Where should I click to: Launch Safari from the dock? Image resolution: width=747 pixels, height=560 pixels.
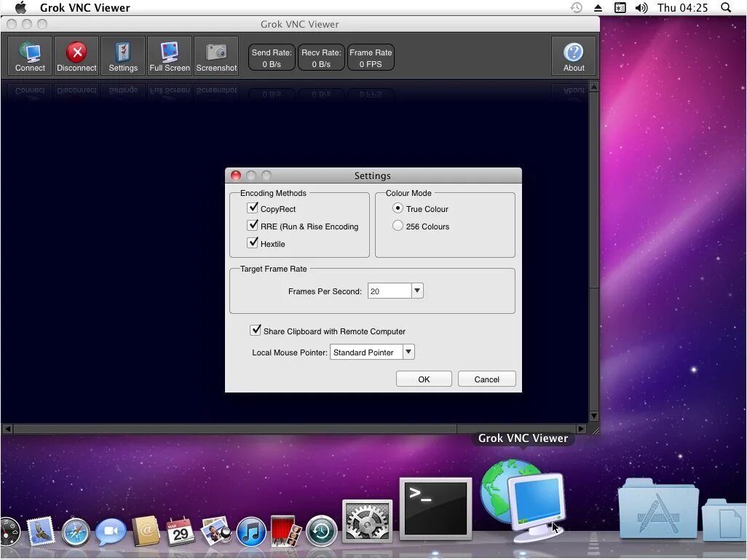pyautogui.click(x=75, y=532)
